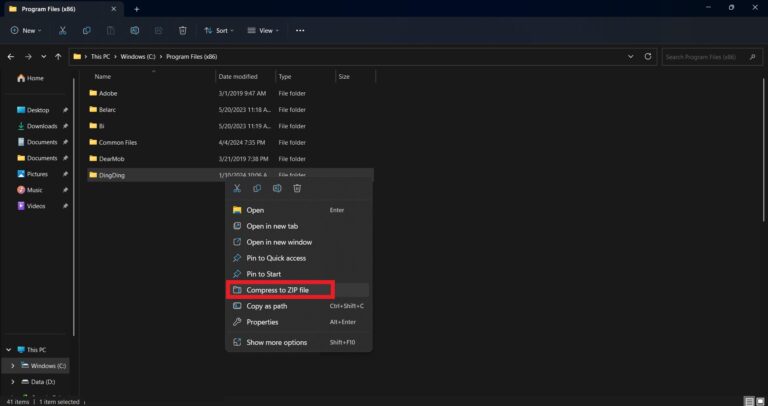Refresh the Program Files (x86) folder view
Screen dimensions: 768x406
(x=648, y=56)
